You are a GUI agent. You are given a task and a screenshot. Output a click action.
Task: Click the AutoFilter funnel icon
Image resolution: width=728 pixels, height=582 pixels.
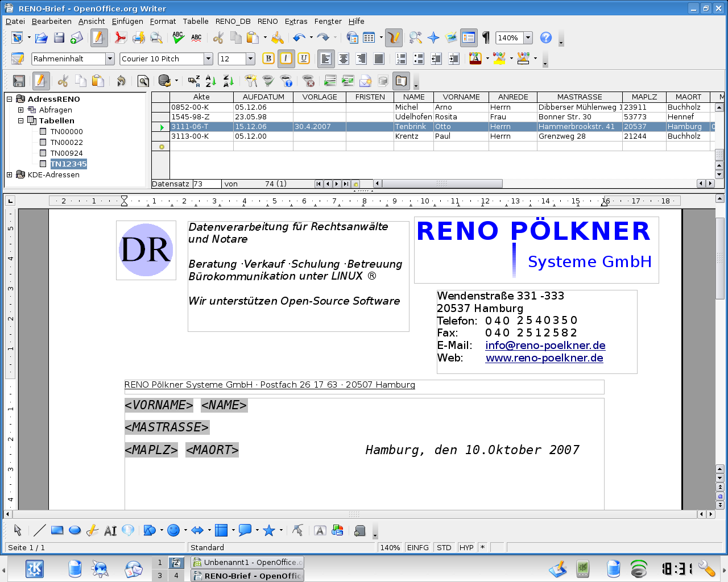[x=250, y=81]
